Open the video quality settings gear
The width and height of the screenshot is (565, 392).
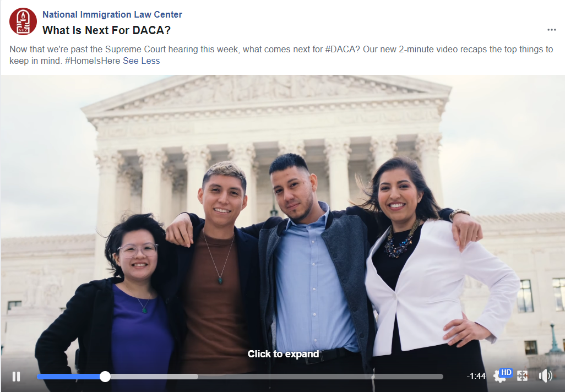click(499, 377)
